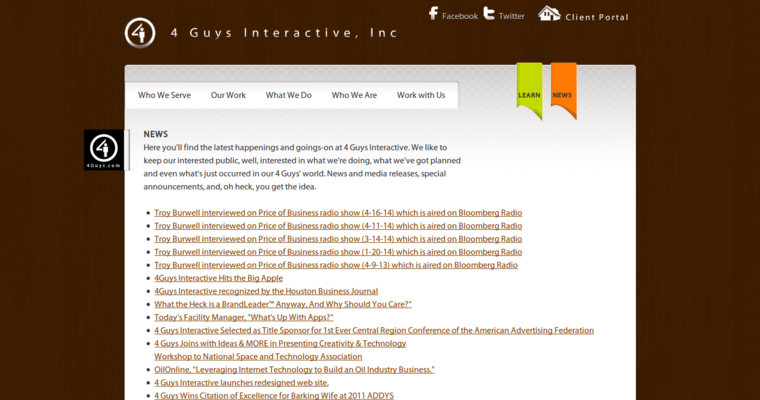This screenshot has height=400, width=760.
Task: Click the Facebook icon in header
Action: point(434,14)
